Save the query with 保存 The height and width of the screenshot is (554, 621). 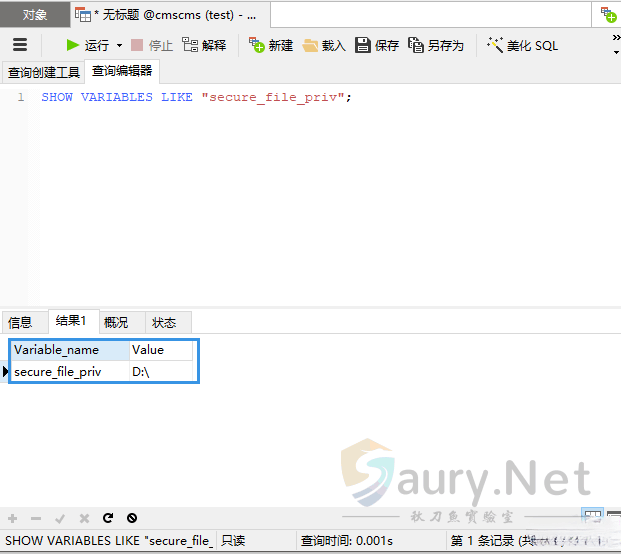click(377, 45)
